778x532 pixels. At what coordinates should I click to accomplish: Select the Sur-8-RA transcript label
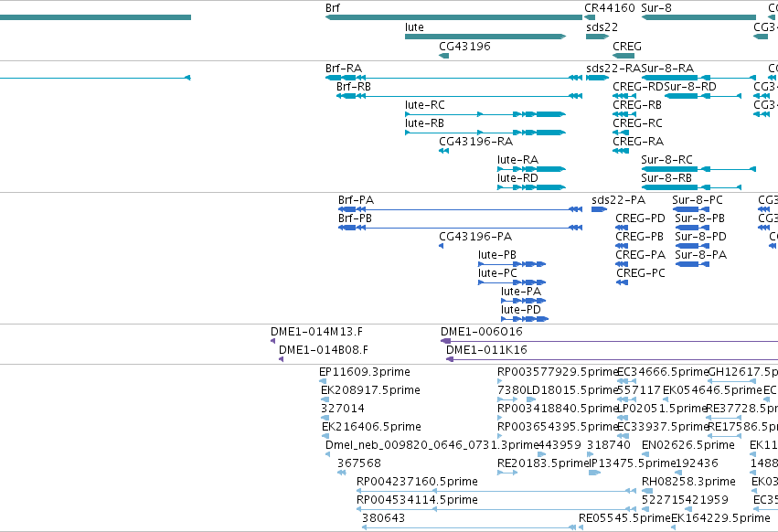tap(667, 68)
